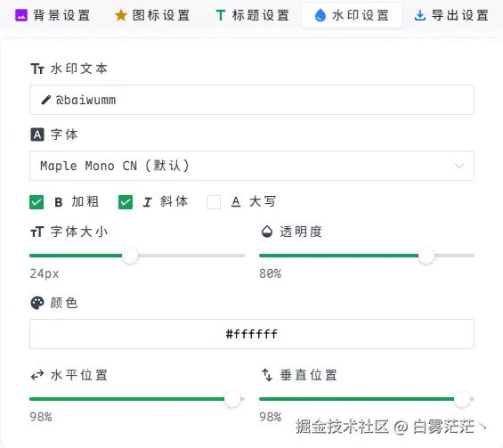The image size is (503, 448).
Task: Uncheck the 斜体 italic checkbox
Action: click(x=126, y=202)
